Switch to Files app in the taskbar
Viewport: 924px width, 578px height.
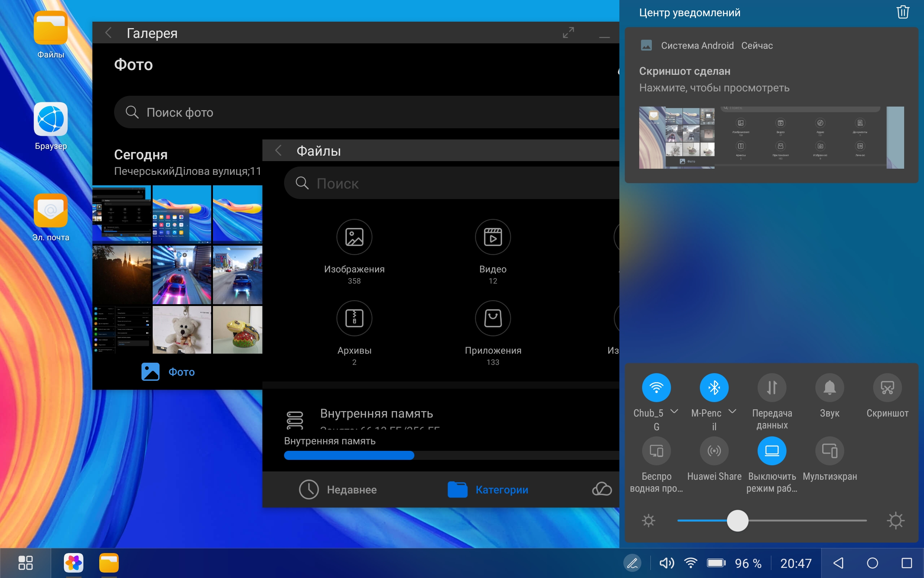pos(109,563)
